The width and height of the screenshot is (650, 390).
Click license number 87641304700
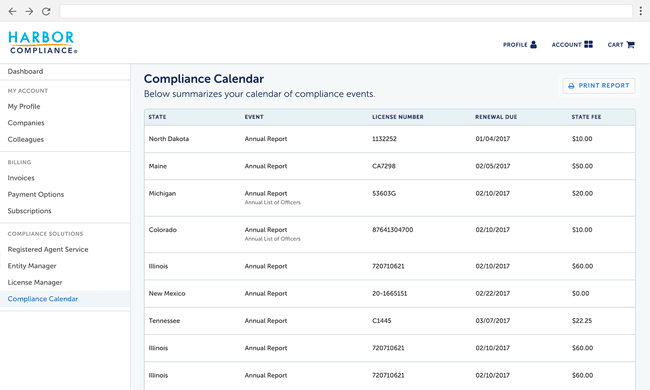click(393, 230)
